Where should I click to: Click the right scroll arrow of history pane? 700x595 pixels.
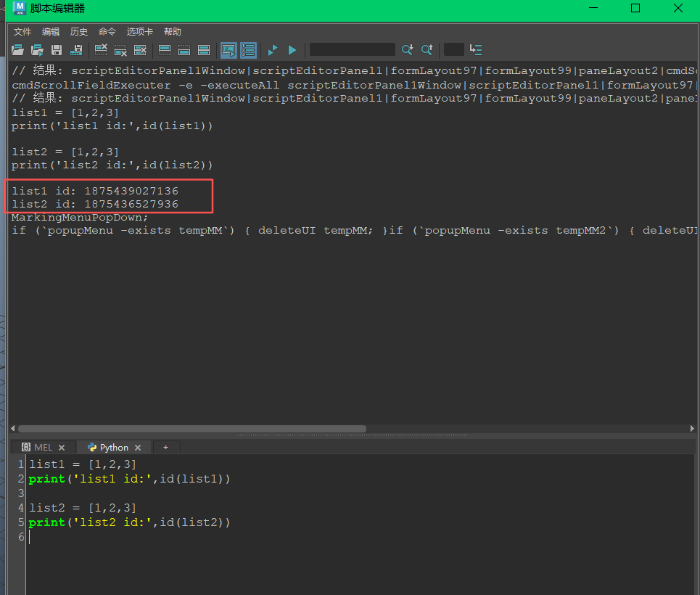tap(692, 428)
